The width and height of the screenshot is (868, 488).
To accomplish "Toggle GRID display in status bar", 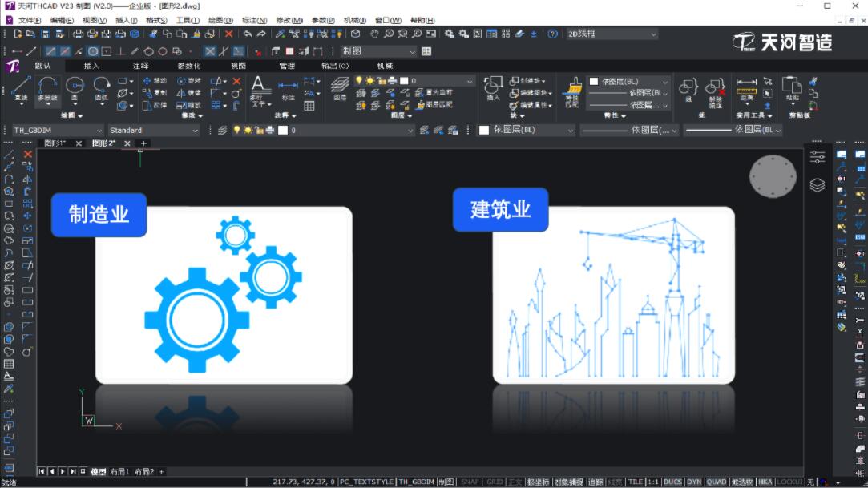I will (495, 482).
